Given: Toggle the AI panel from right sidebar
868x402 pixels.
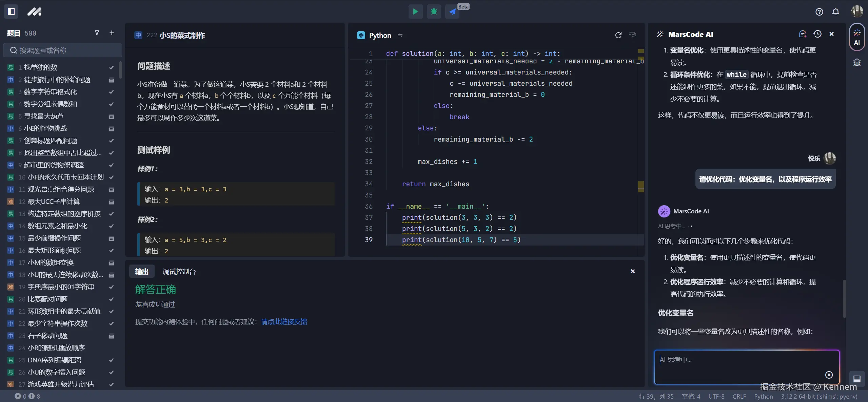Looking at the screenshot, I should click(857, 37).
